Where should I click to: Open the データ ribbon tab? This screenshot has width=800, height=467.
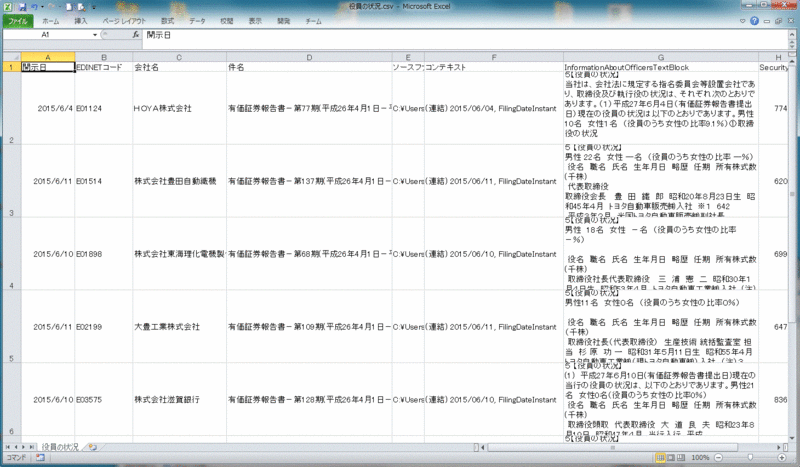pos(197,21)
